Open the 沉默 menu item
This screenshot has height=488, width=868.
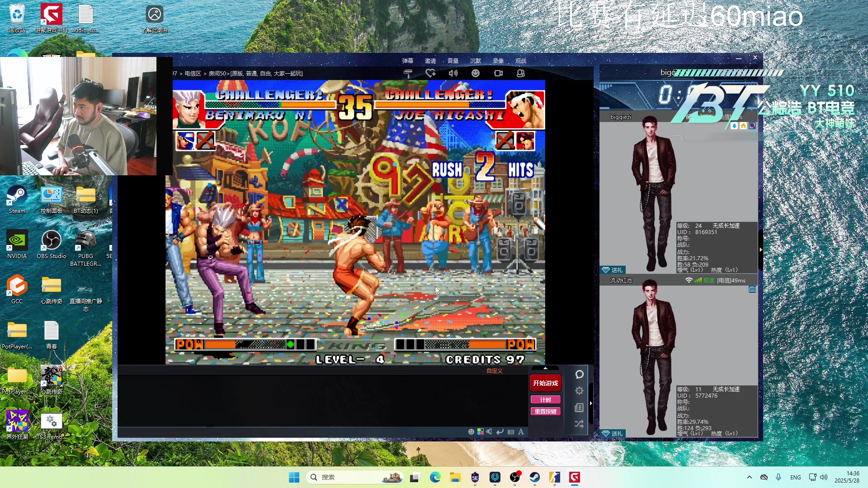[476, 61]
